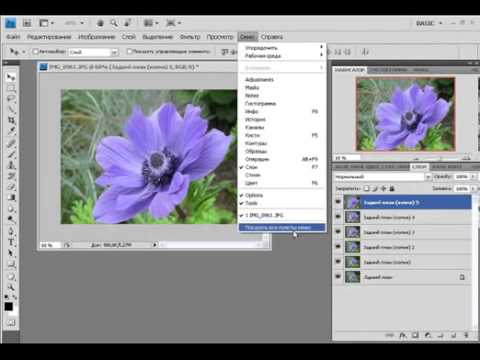Toggle visibility of bottom 'Задний план' layer
The width and height of the screenshot is (480, 360).
(x=338, y=276)
